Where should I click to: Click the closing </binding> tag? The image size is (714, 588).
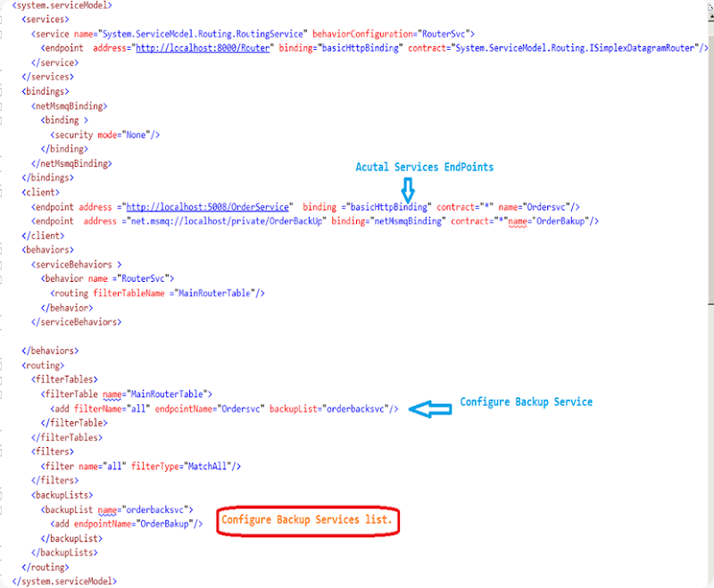pos(64,149)
